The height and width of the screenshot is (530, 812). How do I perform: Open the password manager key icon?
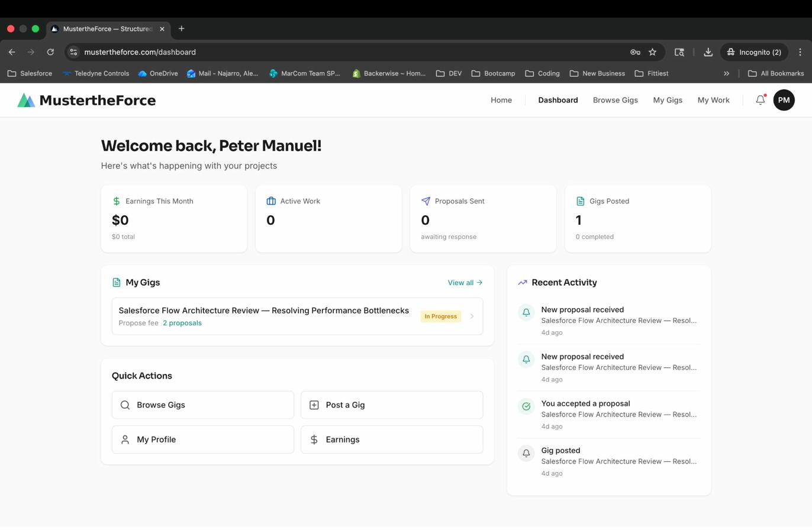[635, 52]
